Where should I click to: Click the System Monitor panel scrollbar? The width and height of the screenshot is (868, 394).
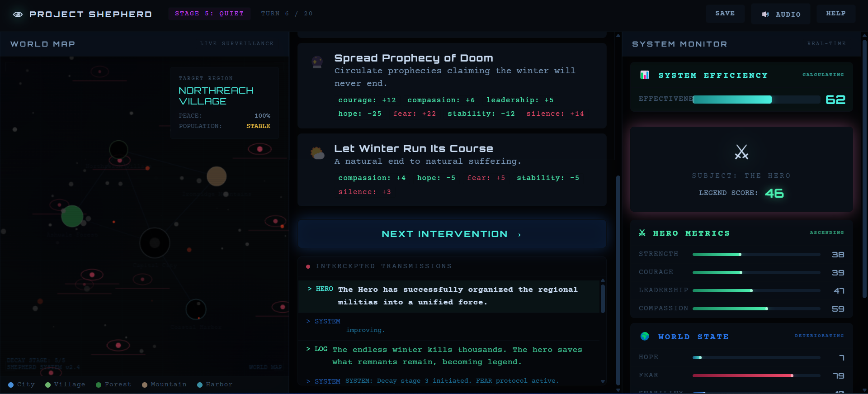(864, 170)
